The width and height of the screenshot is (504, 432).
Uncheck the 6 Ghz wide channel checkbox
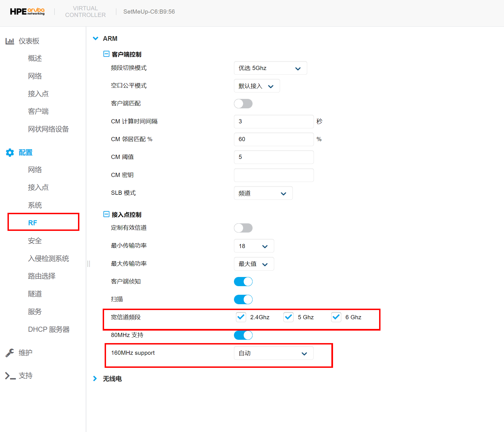(x=336, y=317)
